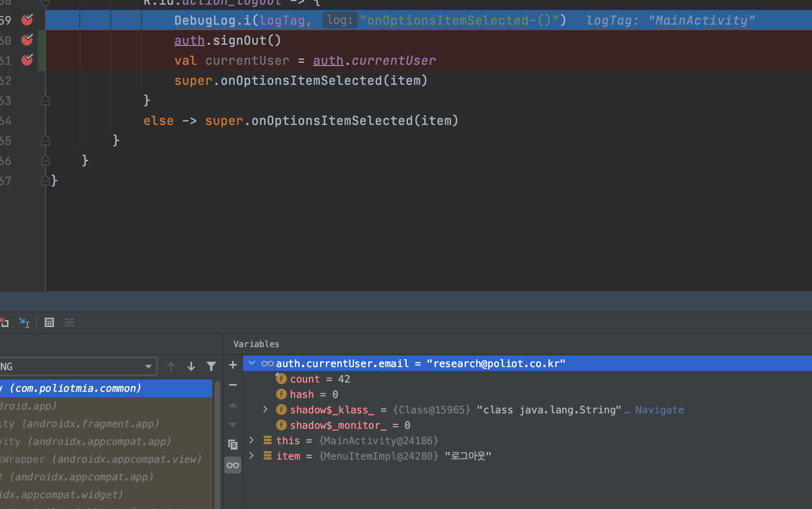Add new watch with plus icon

coord(233,365)
